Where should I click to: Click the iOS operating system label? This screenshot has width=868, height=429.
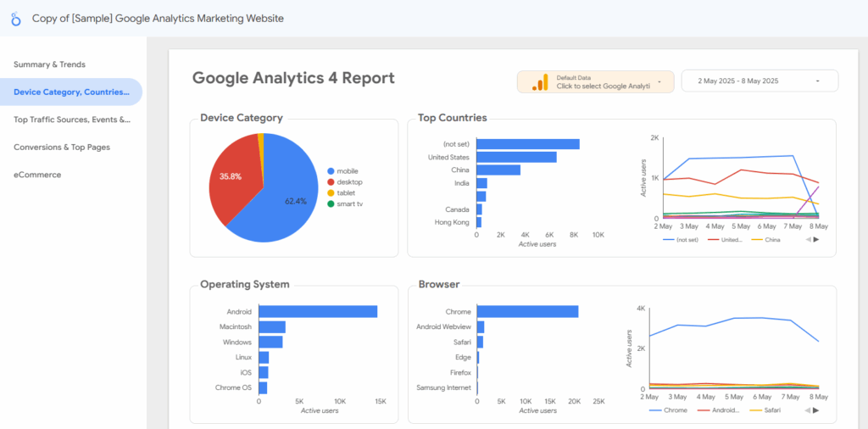pos(246,372)
